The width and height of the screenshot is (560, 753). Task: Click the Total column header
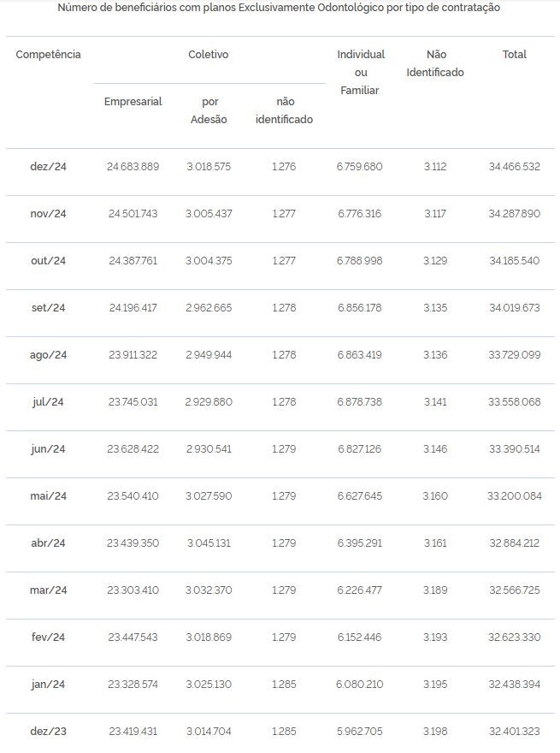point(515,54)
